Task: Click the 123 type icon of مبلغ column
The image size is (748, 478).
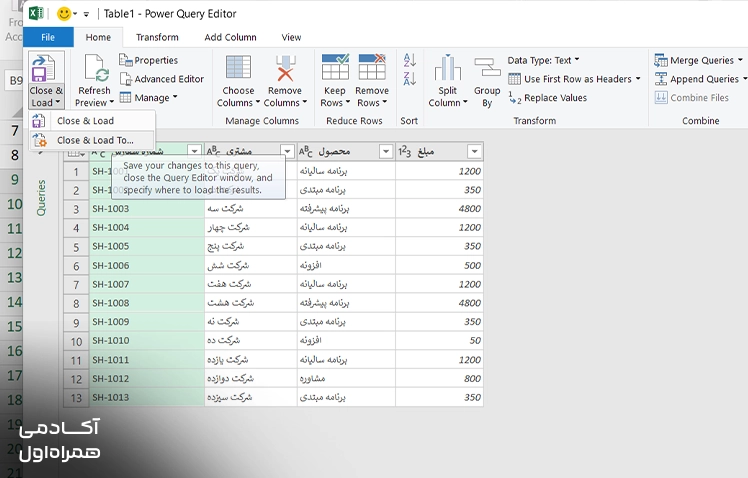Action: coord(405,152)
